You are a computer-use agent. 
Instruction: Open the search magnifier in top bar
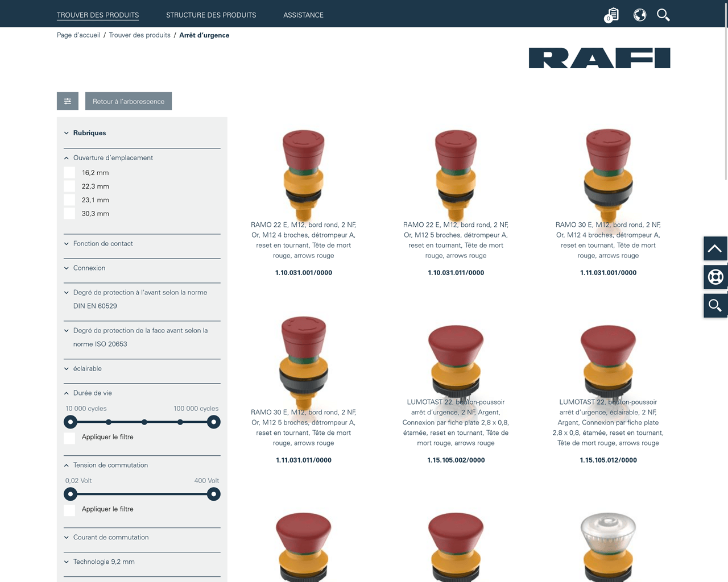663,15
